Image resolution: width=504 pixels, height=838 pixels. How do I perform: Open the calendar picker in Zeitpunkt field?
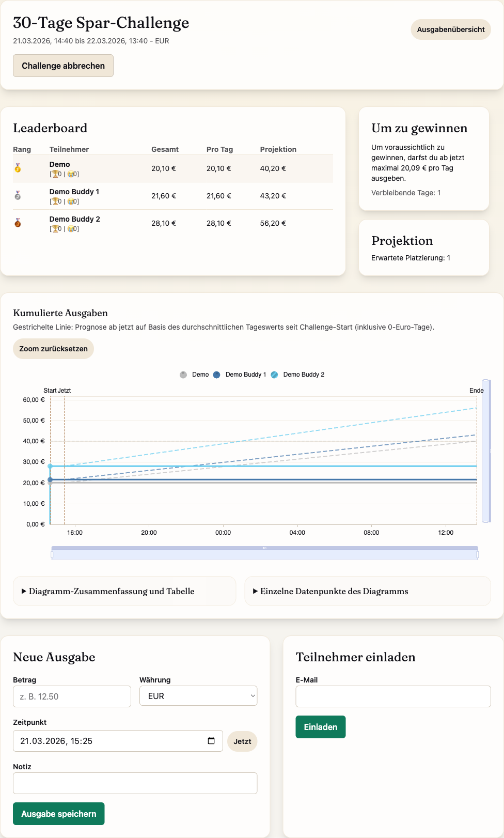pyautogui.click(x=211, y=741)
